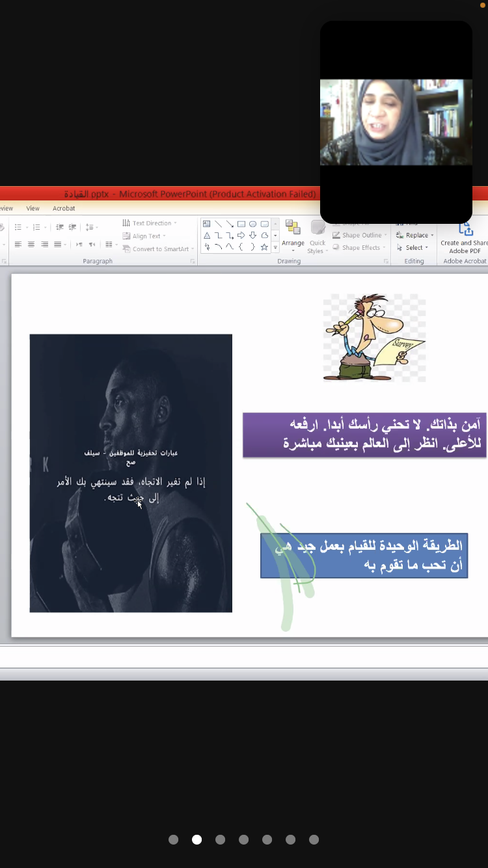488x868 pixels.
Task: Click caption 'عبارات تحفيزية للموظفين'
Action: point(131,457)
